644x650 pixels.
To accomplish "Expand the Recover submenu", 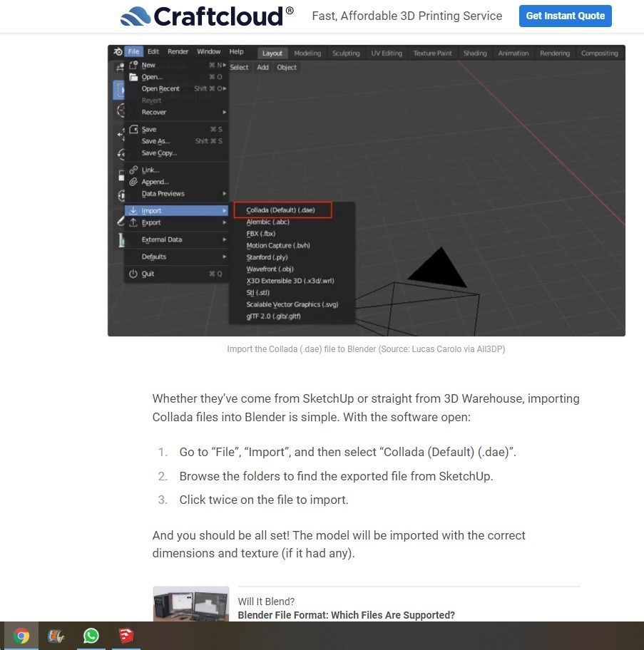I will click(177, 112).
